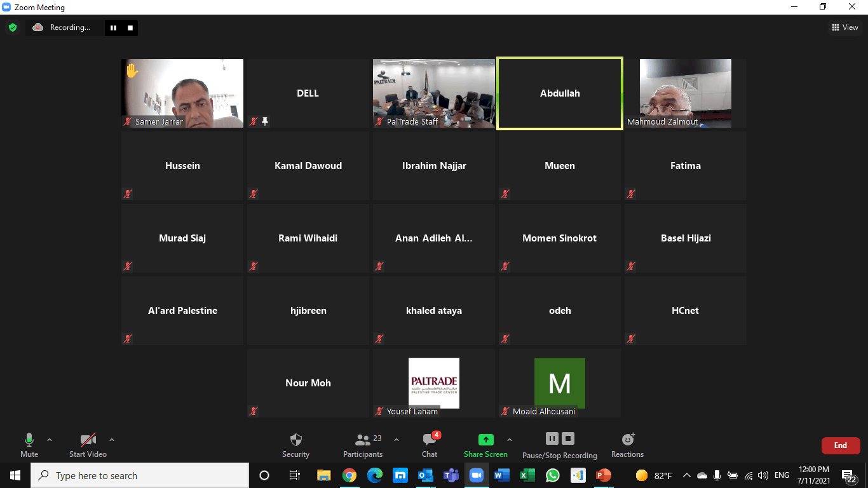Open the Reactions menu

pos(627,440)
